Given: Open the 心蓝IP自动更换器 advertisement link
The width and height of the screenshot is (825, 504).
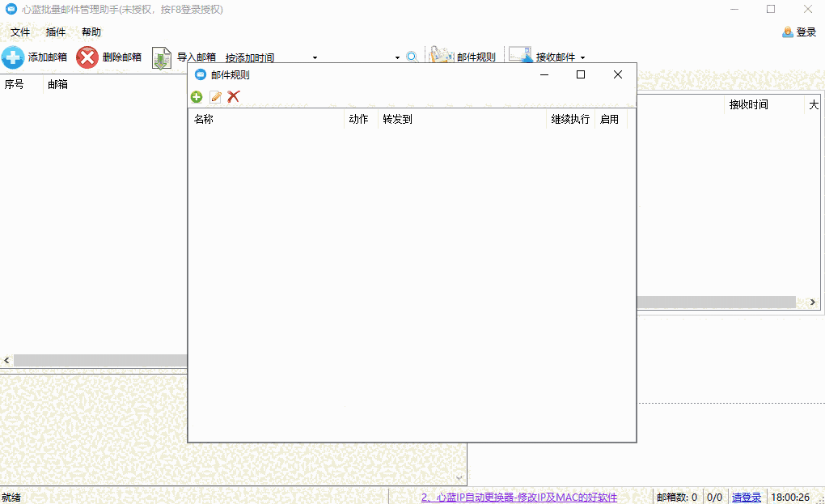Looking at the screenshot, I should pyautogui.click(x=518, y=497).
